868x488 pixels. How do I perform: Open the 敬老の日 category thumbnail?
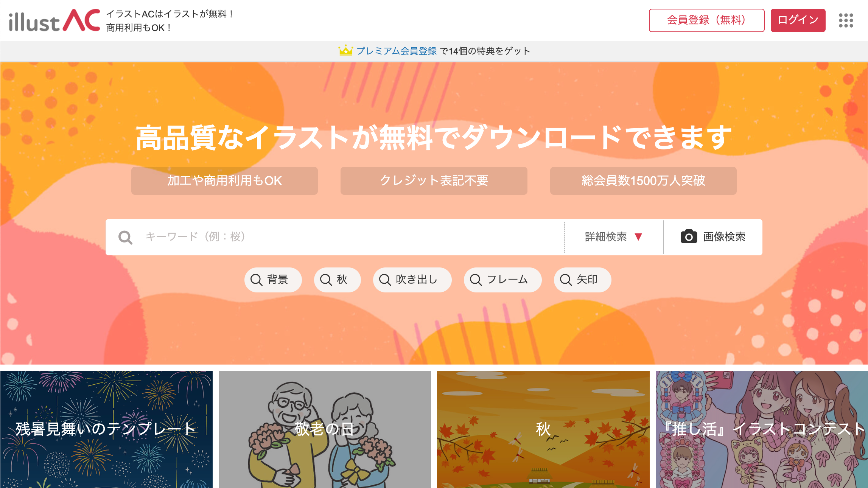point(325,429)
